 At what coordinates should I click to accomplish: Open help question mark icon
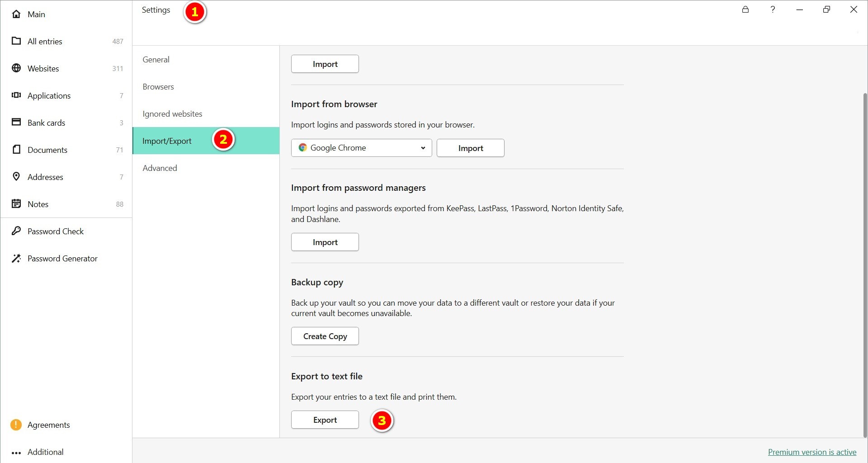pos(773,9)
